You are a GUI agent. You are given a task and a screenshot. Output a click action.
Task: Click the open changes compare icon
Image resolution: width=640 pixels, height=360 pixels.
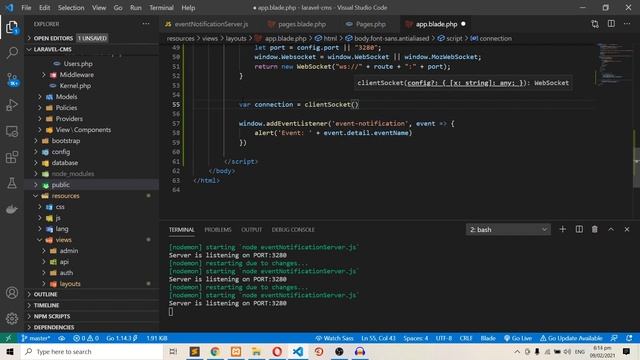tap(595, 24)
